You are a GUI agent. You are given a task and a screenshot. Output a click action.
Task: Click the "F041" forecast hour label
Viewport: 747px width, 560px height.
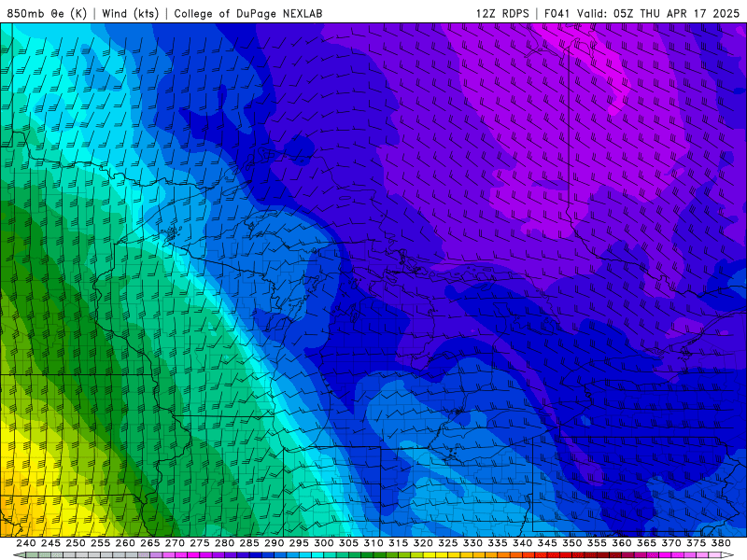pyautogui.click(x=557, y=13)
